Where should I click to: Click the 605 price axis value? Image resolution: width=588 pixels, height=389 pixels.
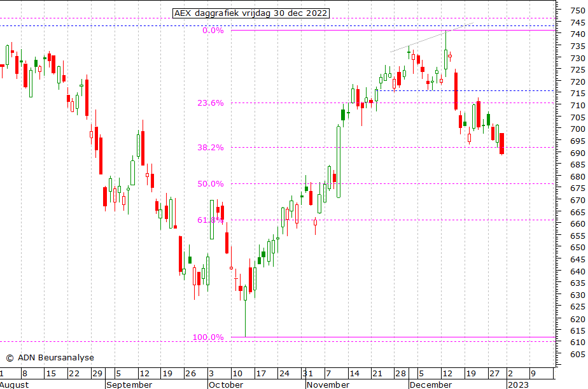[x=578, y=355]
